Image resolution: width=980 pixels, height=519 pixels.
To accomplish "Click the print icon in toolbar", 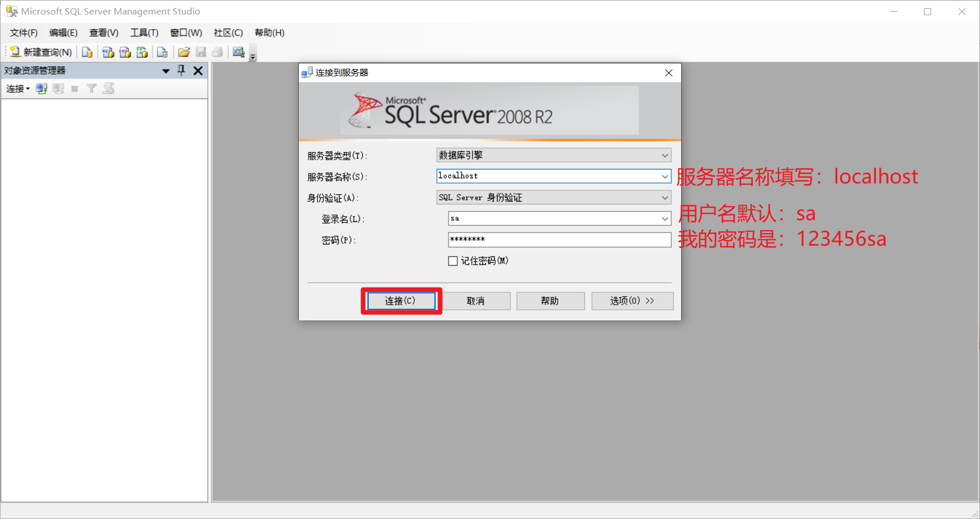I will tap(217, 52).
